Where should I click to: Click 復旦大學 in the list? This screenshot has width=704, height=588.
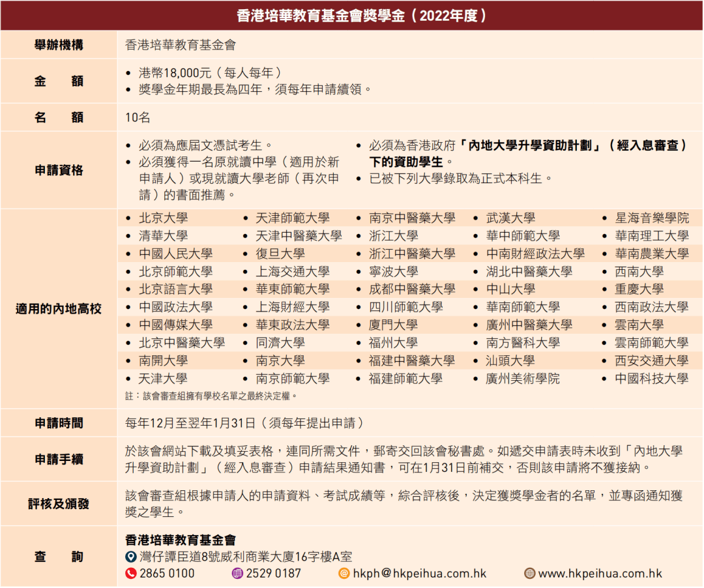(280, 254)
